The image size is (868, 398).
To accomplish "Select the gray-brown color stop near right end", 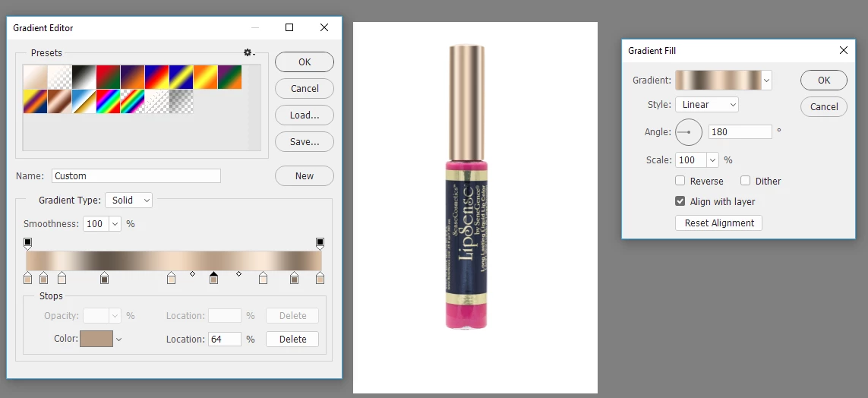I will point(295,278).
